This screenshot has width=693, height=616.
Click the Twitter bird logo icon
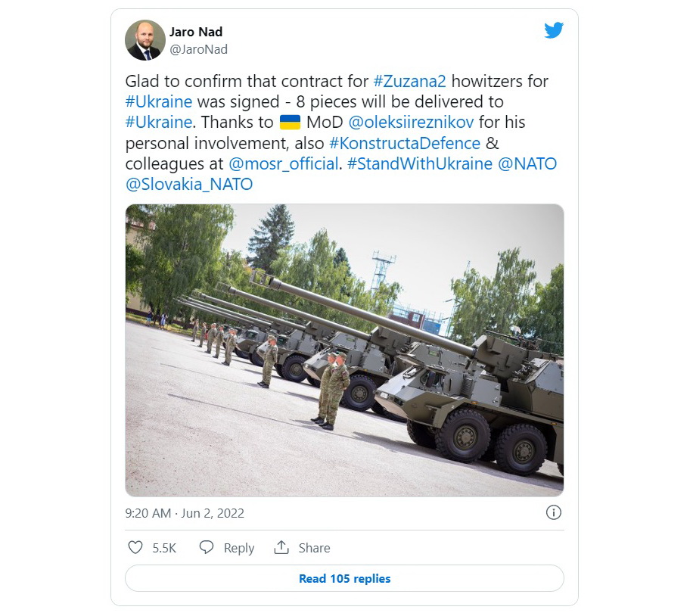point(554,30)
